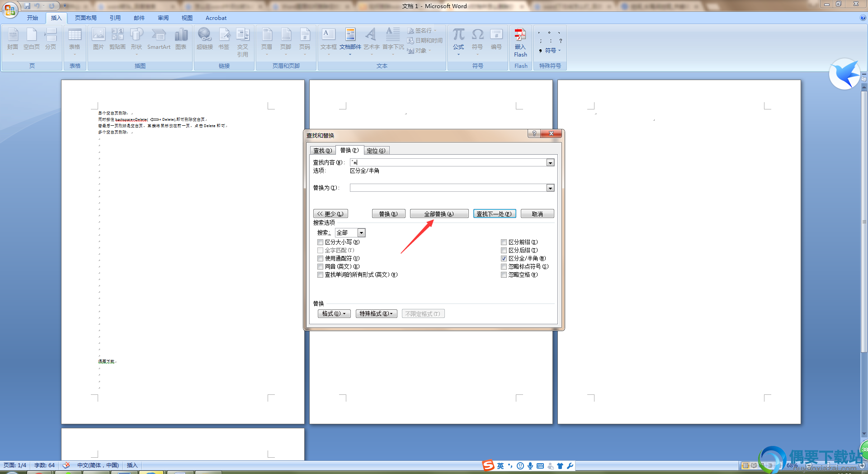
Task: Switch to the 开始 ribbon tab
Action: click(33, 18)
